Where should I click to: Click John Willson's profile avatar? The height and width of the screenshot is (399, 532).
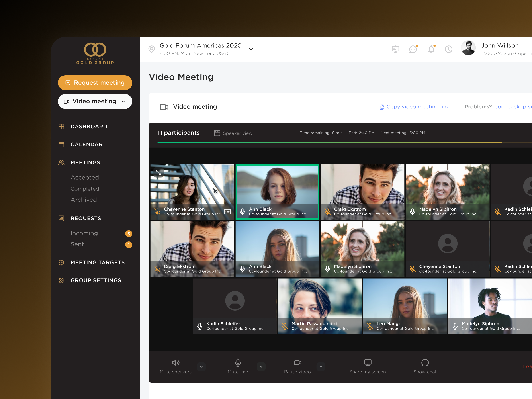tap(468, 48)
